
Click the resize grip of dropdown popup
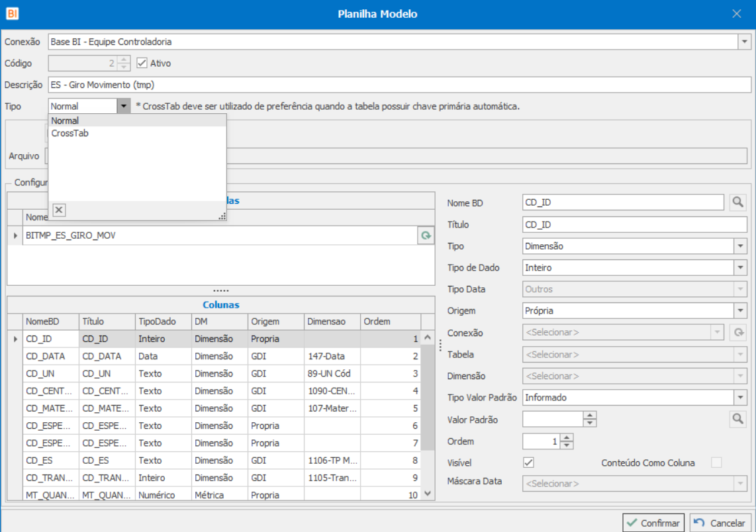click(x=222, y=216)
